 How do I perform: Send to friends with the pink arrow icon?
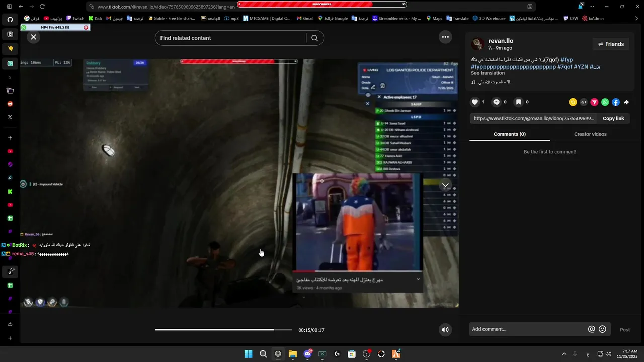point(594,102)
